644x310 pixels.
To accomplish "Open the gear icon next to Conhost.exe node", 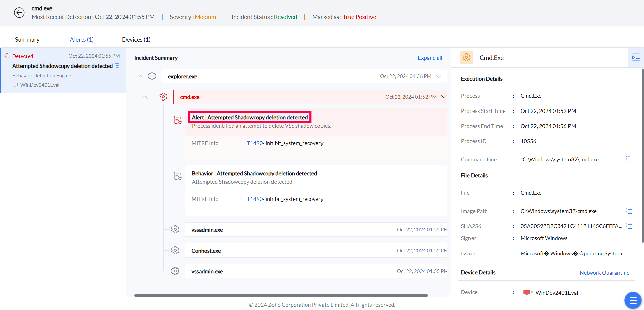I will click(x=175, y=250).
